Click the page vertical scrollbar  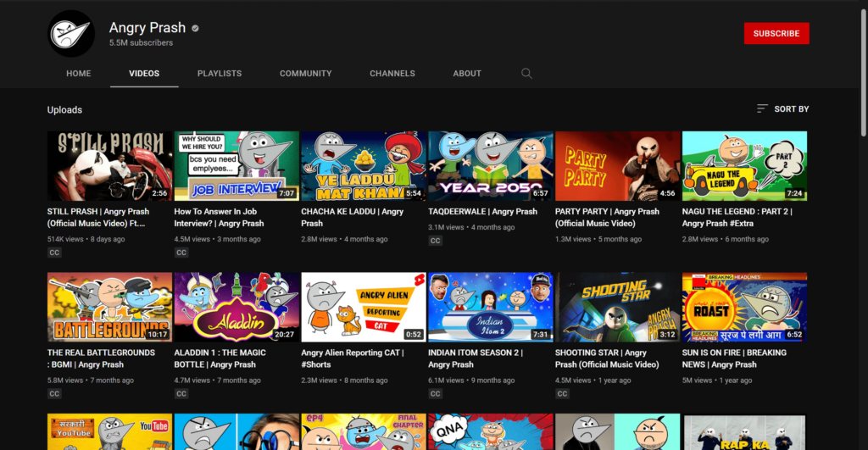coord(864,72)
